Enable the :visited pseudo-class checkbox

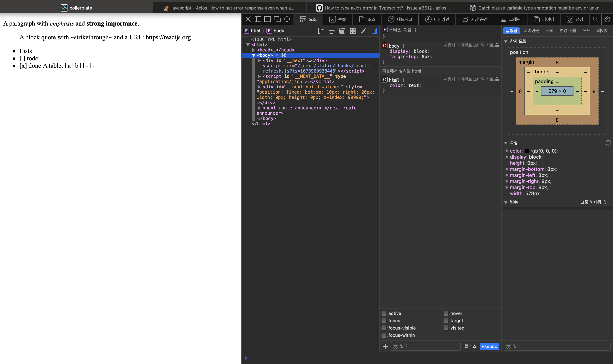(446, 328)
